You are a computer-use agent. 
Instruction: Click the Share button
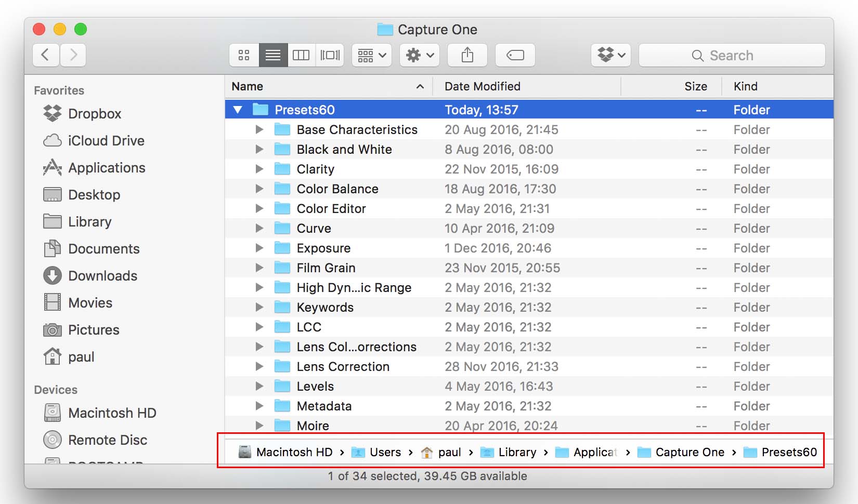(x=467, y=55)
